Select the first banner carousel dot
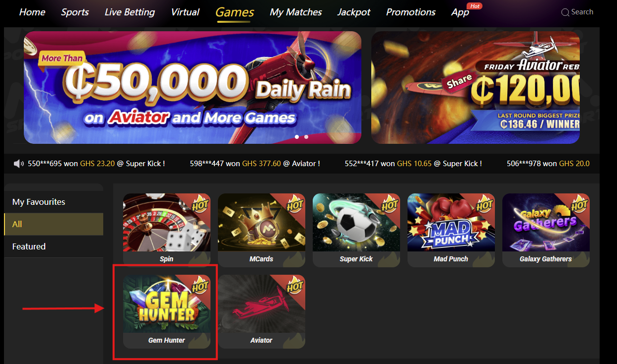 point(297,136)
